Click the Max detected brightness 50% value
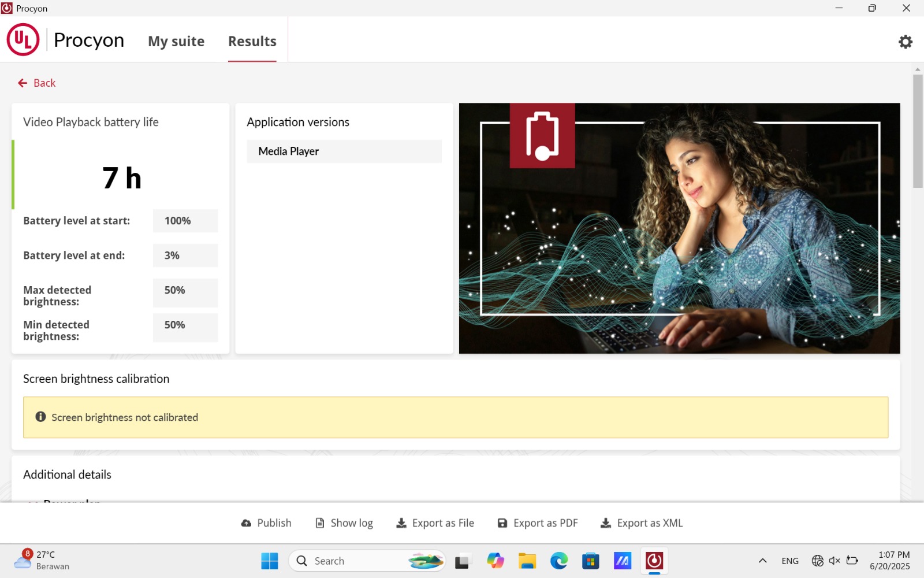 point(185,292)
